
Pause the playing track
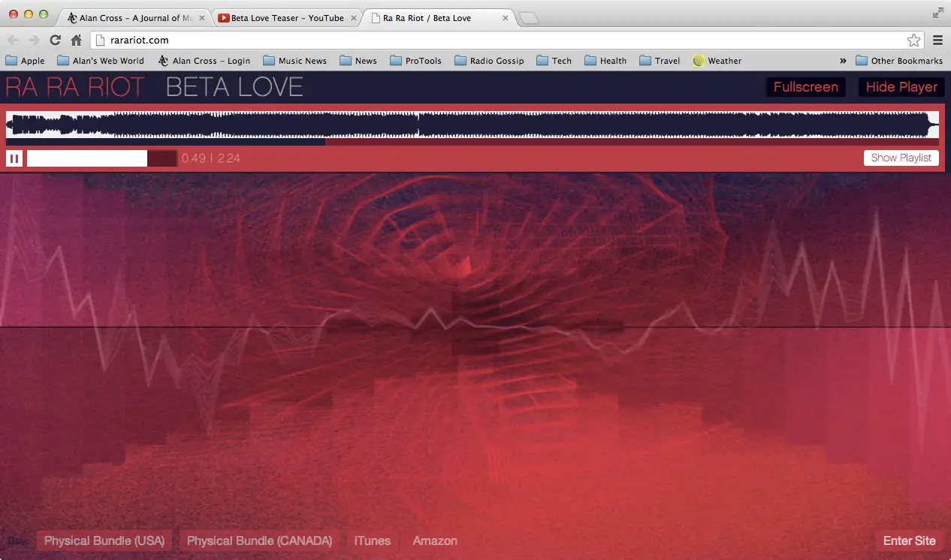[x=14, y=158]
